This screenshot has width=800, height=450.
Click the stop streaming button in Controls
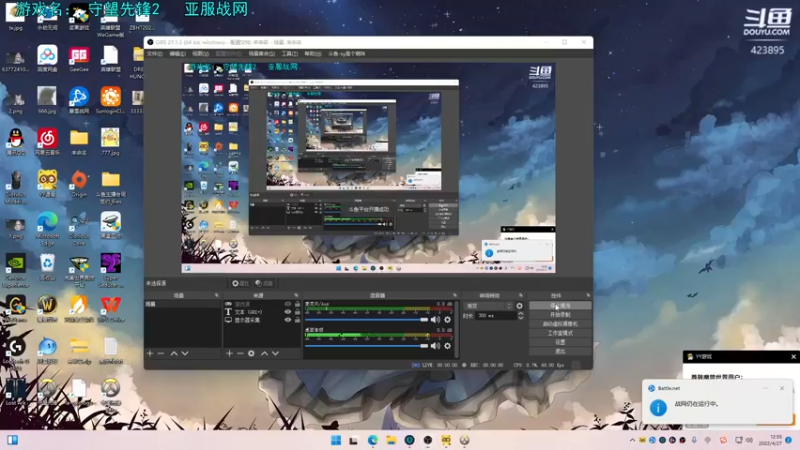(x=560, y=306)
